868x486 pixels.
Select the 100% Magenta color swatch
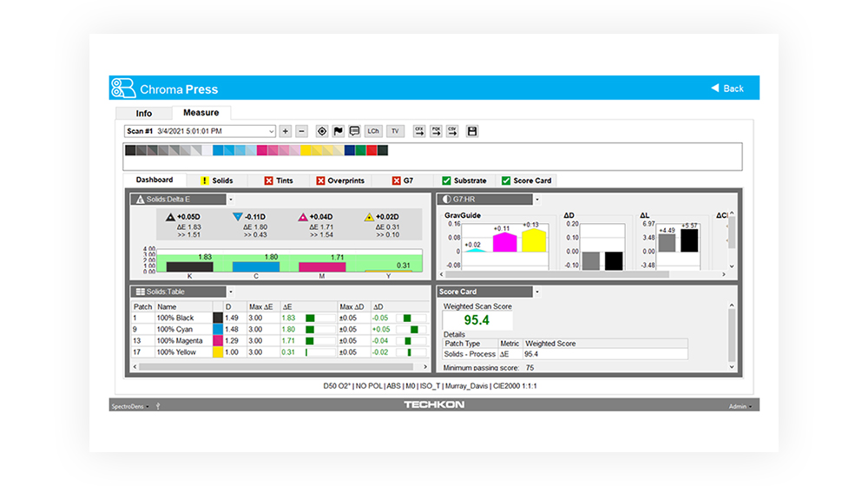pos(218,341)
